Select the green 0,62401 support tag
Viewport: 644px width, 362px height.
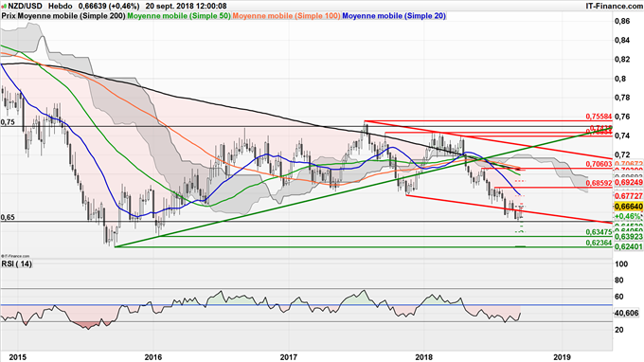[628, 246]
